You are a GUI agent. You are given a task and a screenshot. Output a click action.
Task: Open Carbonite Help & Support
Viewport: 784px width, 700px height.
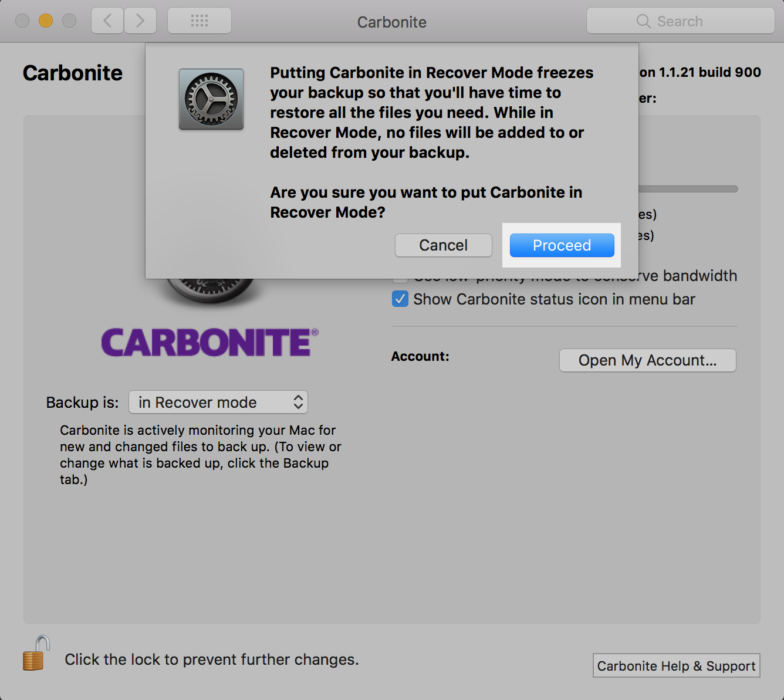point(676,666)
